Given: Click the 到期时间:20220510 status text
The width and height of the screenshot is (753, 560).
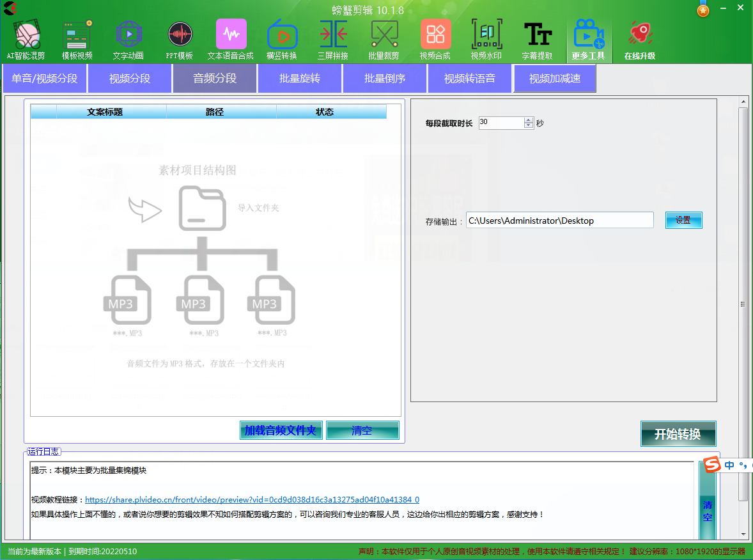Looking at the screenshot, I should pos(103,551).
